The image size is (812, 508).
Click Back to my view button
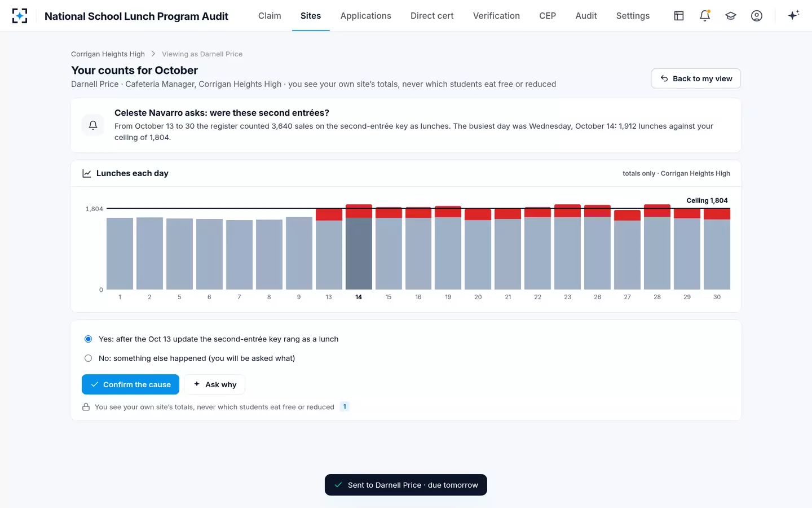click(696, 78)
